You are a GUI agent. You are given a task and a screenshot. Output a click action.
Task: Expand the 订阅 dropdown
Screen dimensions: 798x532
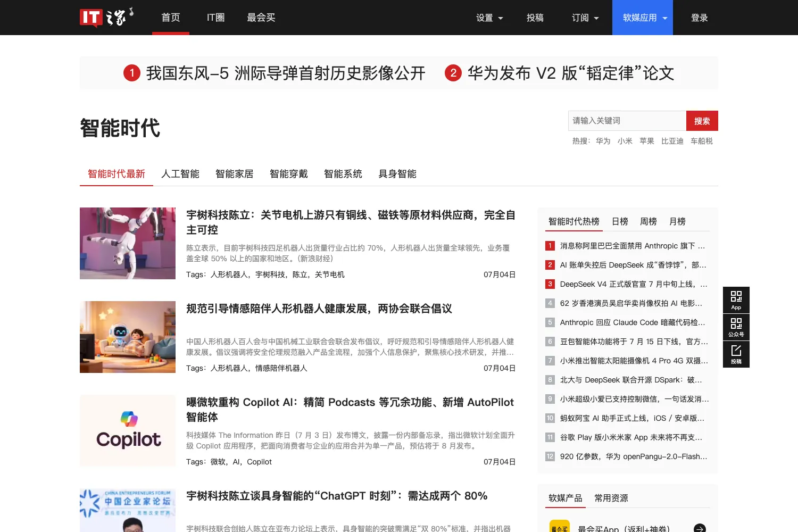tap(585, 18)
